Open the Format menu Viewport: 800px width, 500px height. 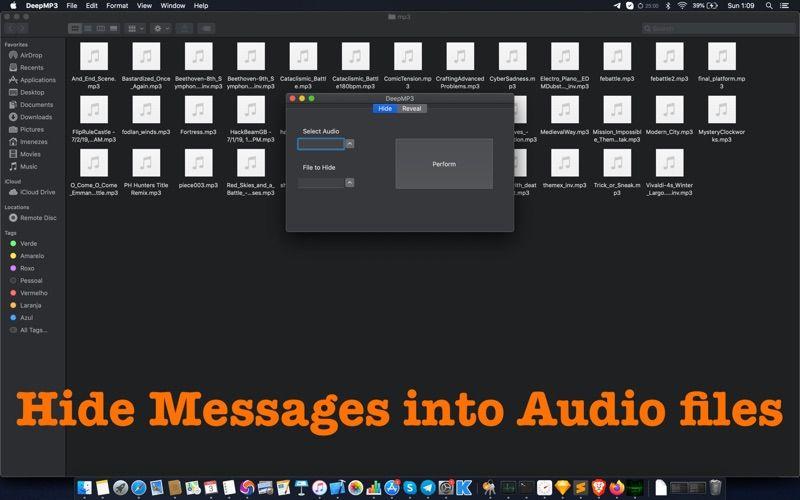117,6
